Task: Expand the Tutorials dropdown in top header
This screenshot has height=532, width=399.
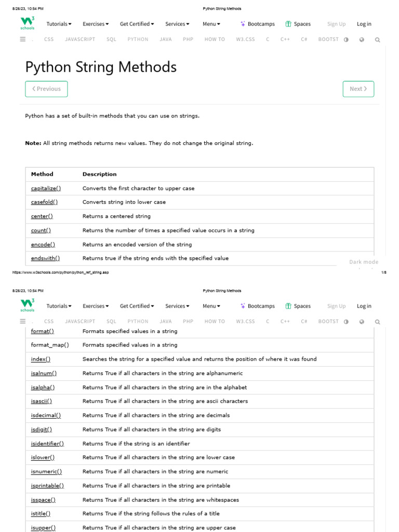Action: (59, 24)
